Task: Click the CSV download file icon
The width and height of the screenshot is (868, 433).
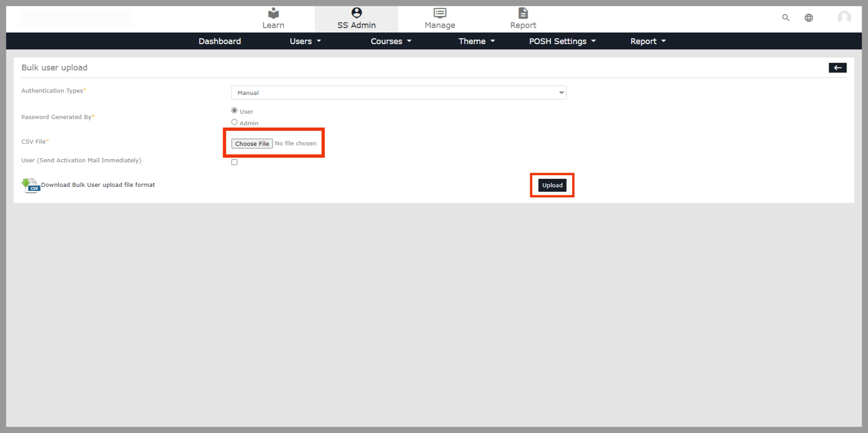Action: [x=30, y=186]
